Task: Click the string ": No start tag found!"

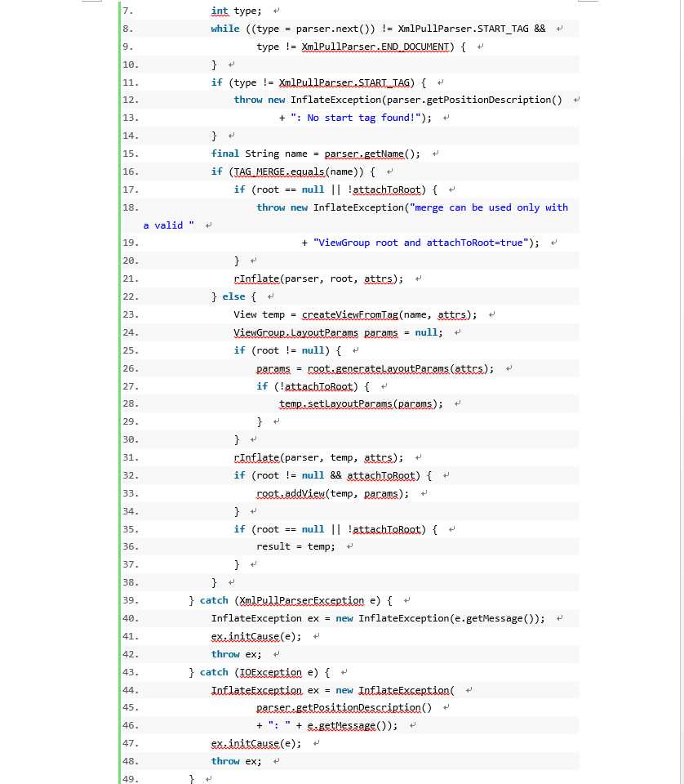Action: [355, 118]
